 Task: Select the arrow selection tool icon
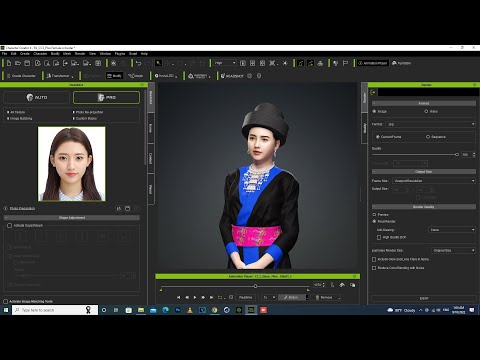(x=159, y=63)
